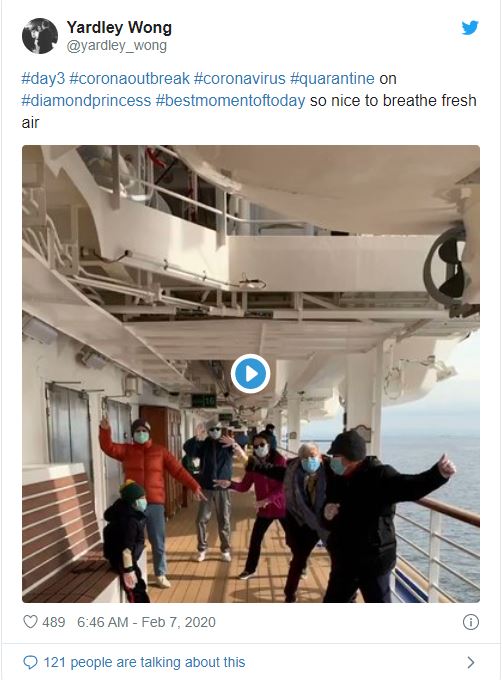This screenshot has height=680, width=502.
Task: Open the #coronaoutbreak hashtag
Action: tap(129, 78)
